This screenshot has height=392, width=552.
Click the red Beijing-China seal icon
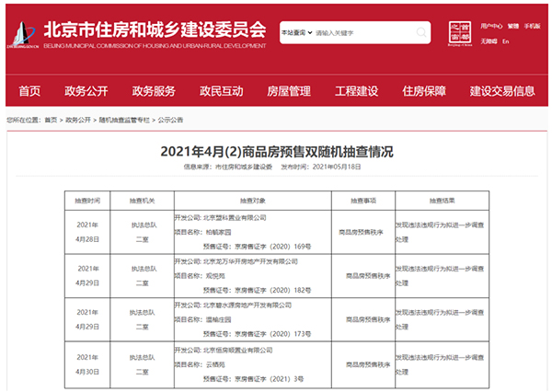(x=460, y=32)
